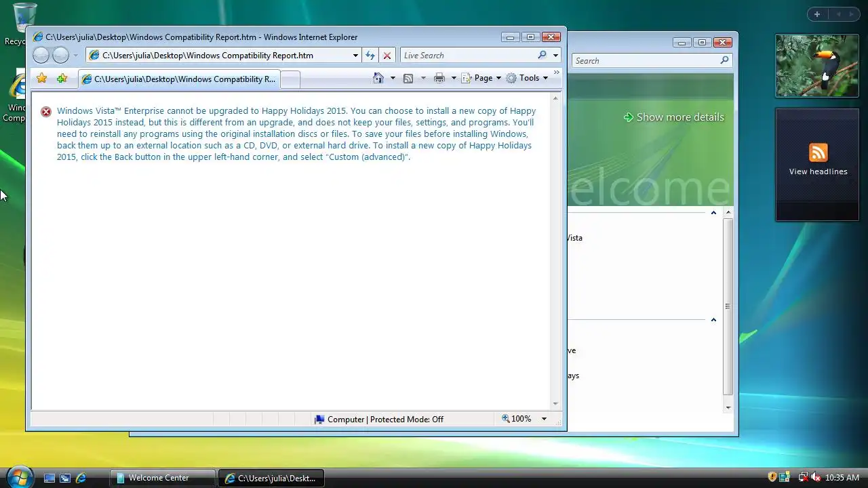Open the Windows Start orb
Screen dimensions: 868x488
[x=19, y=476]
